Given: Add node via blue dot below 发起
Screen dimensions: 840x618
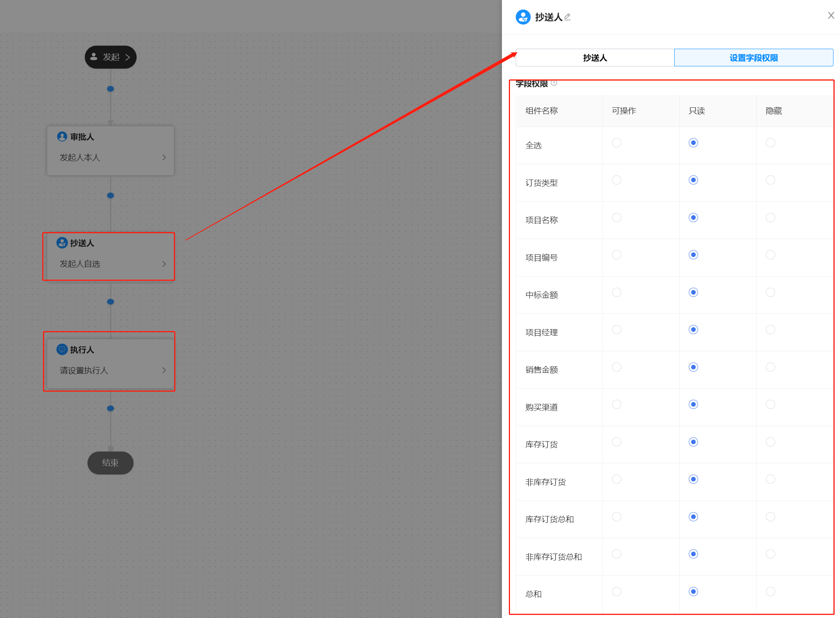Looking at the screenshot, I should tap(111, 89).
